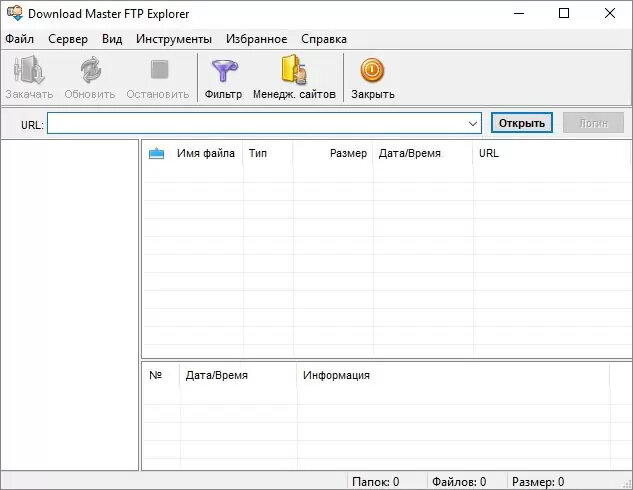
Task: Open the Избранное menu
Action: 256,39
